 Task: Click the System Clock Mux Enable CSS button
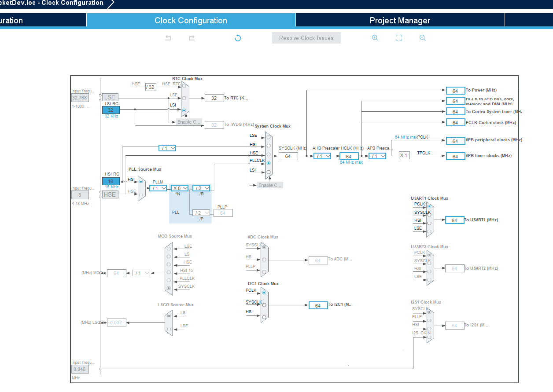270,185
